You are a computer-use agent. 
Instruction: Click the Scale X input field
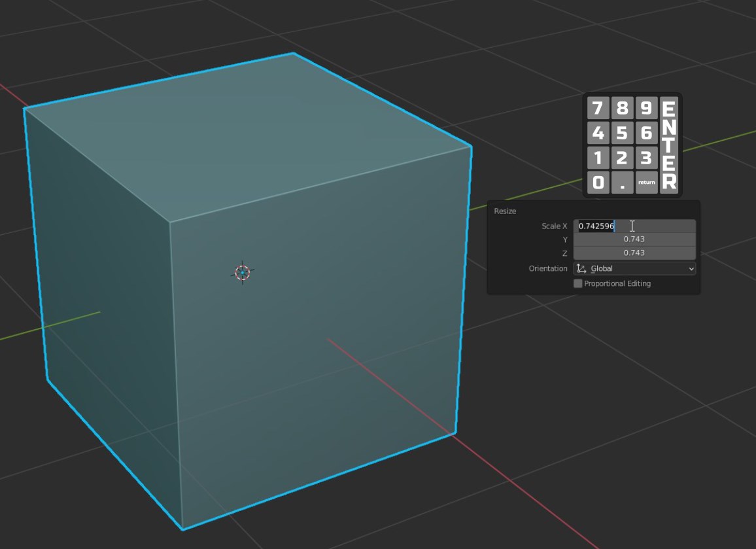(x=634, y=226)
